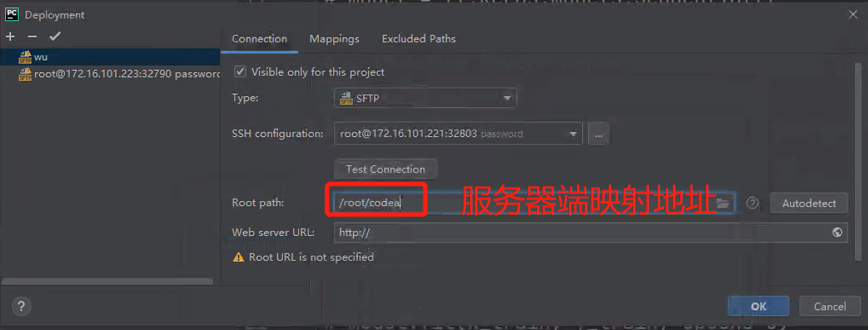Open the help button at dialog bottom left
Screen dimensions: 868x330
coord(22,306)
